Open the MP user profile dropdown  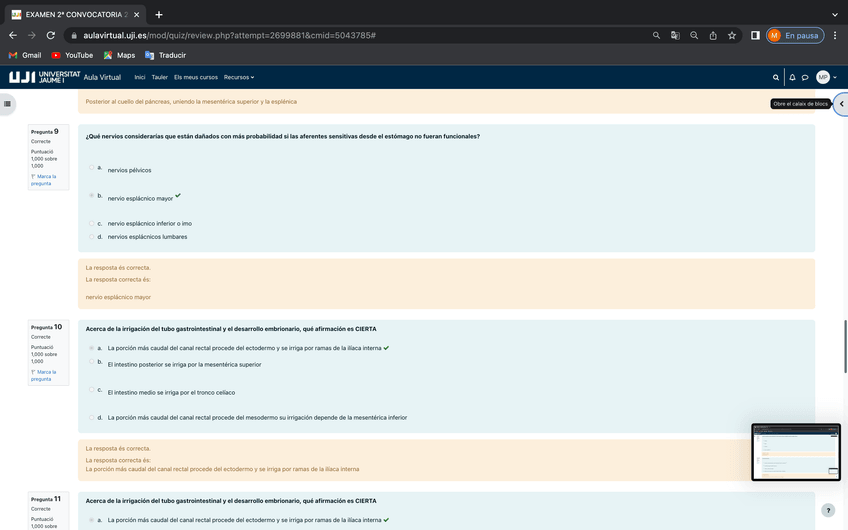point(825,77)
